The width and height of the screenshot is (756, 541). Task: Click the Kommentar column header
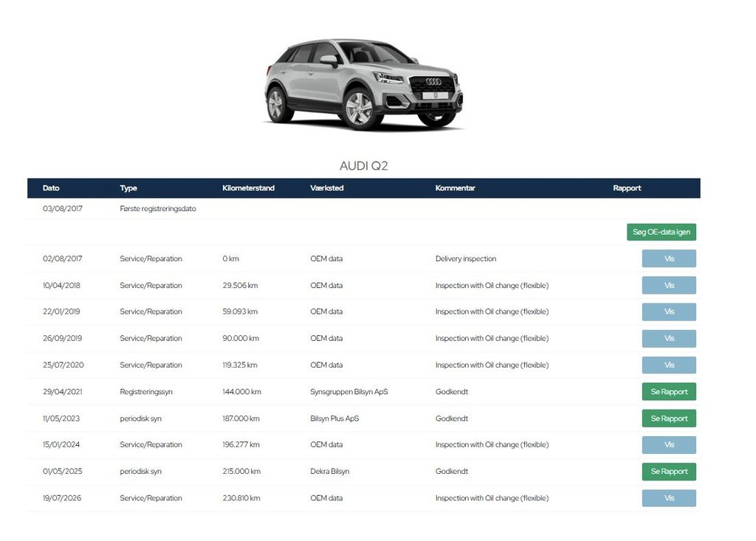pos(455,188)
